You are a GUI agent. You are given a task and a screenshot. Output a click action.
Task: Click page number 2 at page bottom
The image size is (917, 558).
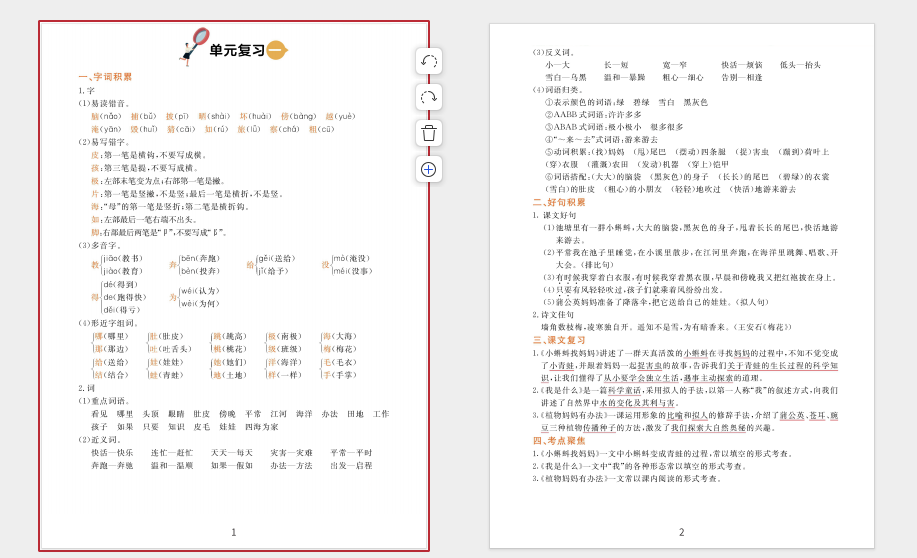coord(681,532)
